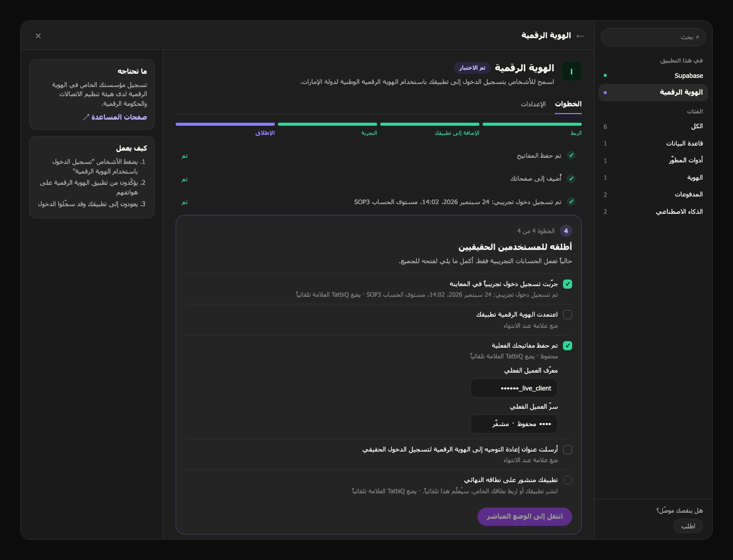
Task: Click the back arrow next to الهوية الرقمية title
Action: click(x=580, y=36)
